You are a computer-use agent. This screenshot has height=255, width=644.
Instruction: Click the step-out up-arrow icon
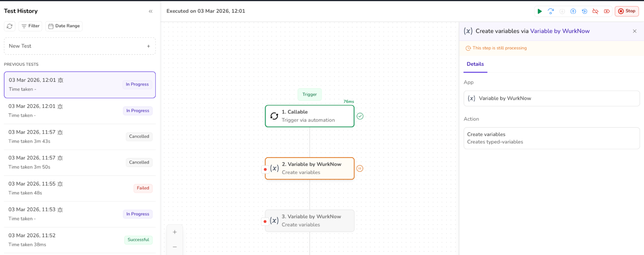[x=573, y=11]
